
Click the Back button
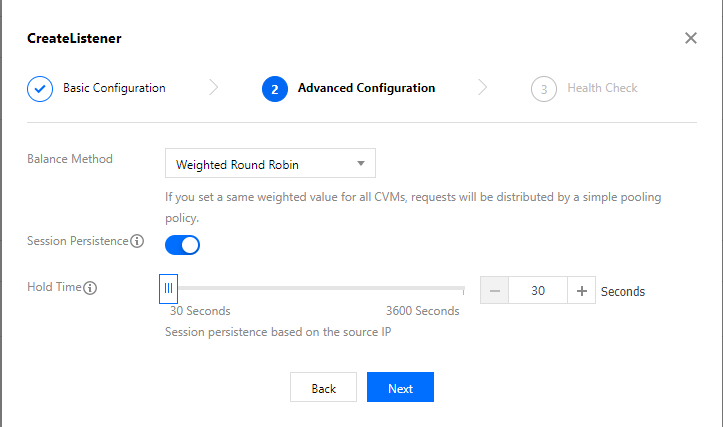point(323,388)
